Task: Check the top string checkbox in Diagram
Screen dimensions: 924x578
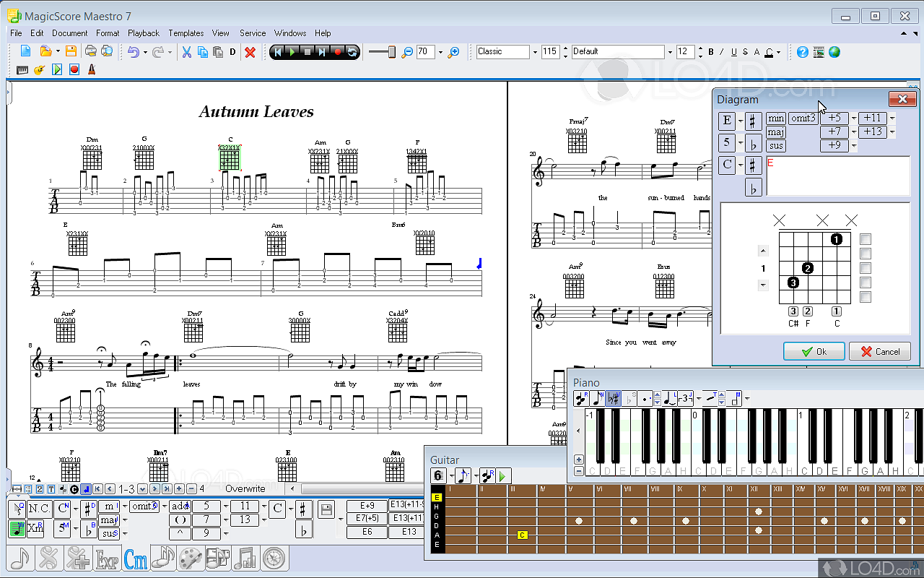Action: point(866,239)
